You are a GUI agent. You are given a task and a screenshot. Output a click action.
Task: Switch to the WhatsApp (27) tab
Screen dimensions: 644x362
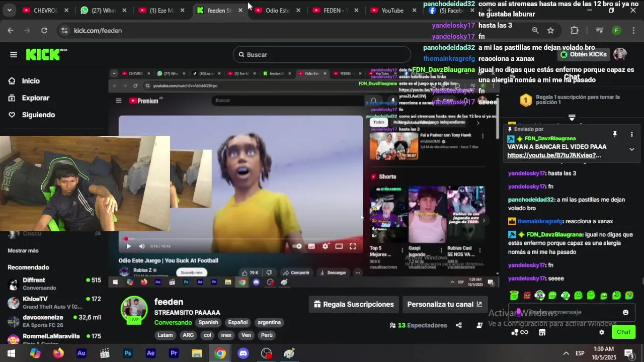pyautogui.click(x=103, y=10)
